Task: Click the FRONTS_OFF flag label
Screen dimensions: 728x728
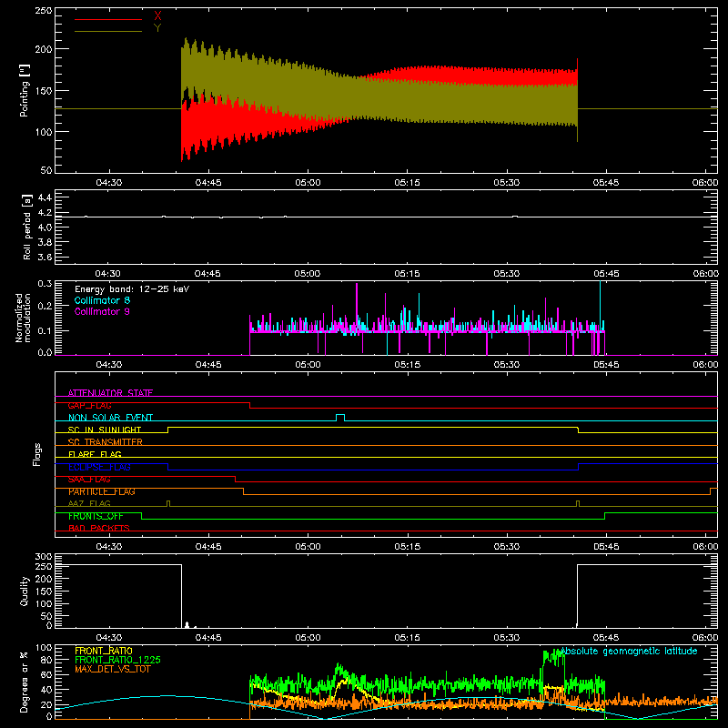Action: (96, 516)
